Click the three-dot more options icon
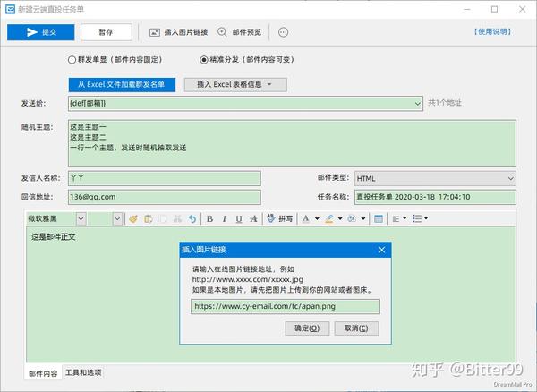The height and width of the screenshot is (392, 537). pyautogui.click(x=283, y=32)
